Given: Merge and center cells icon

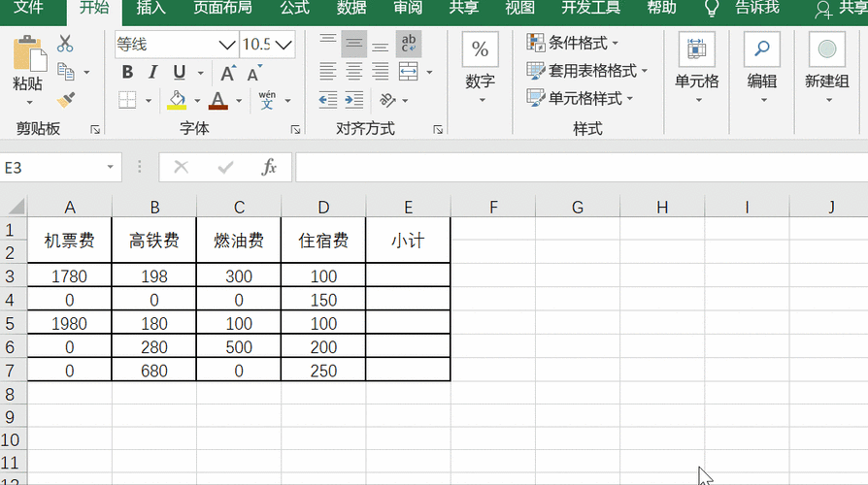Looking at the screenshot, I should click(x=408, y=72).
